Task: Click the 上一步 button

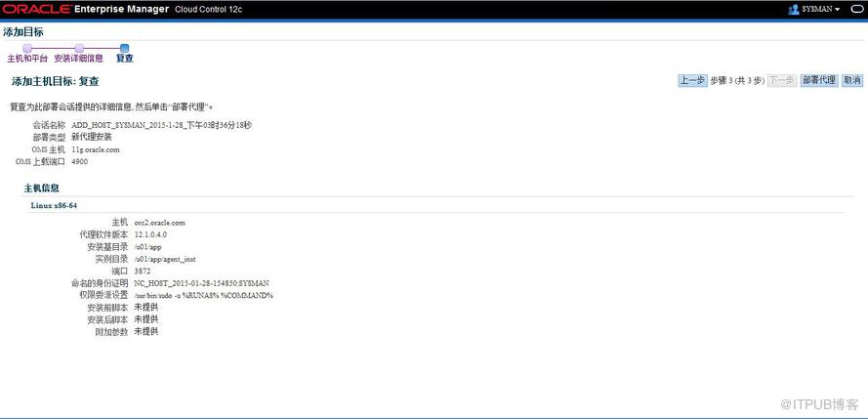Action: click(692, 81)
